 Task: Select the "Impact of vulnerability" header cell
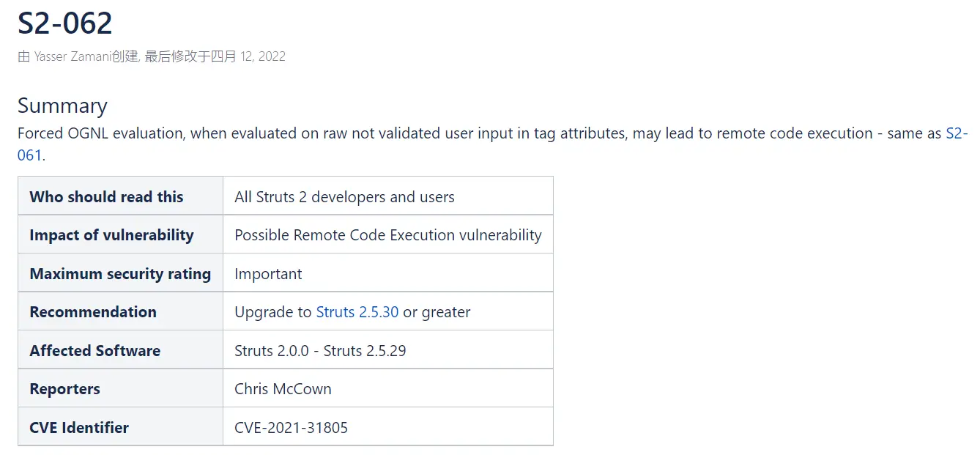(x=111, y=235)
